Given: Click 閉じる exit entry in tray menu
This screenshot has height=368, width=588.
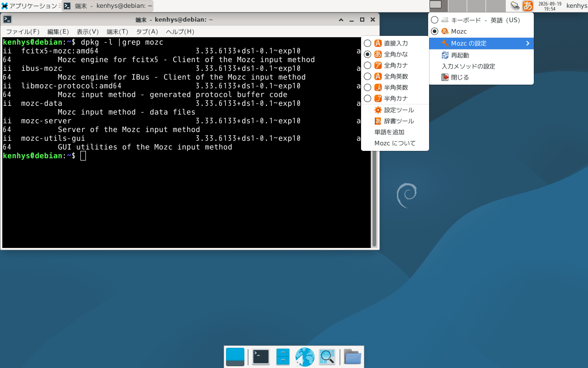Looking at the screenshot, I should (x=481, y=77).
